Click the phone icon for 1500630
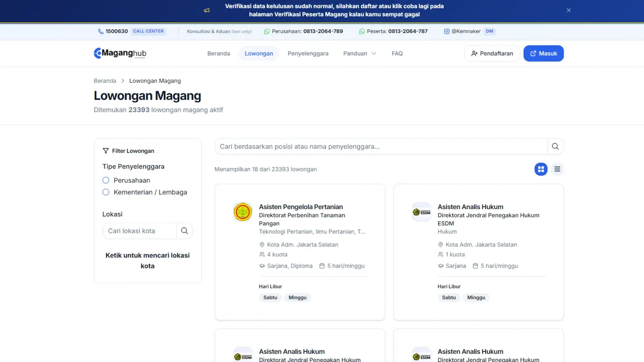644x362 pixels. tap(101, 31)
